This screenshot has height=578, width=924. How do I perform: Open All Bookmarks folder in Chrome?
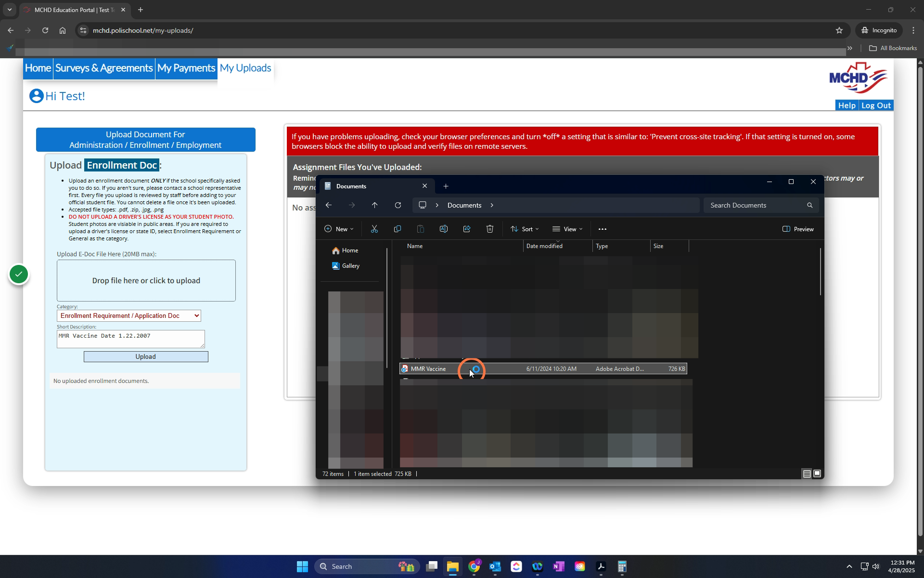[x=893, y=48]
